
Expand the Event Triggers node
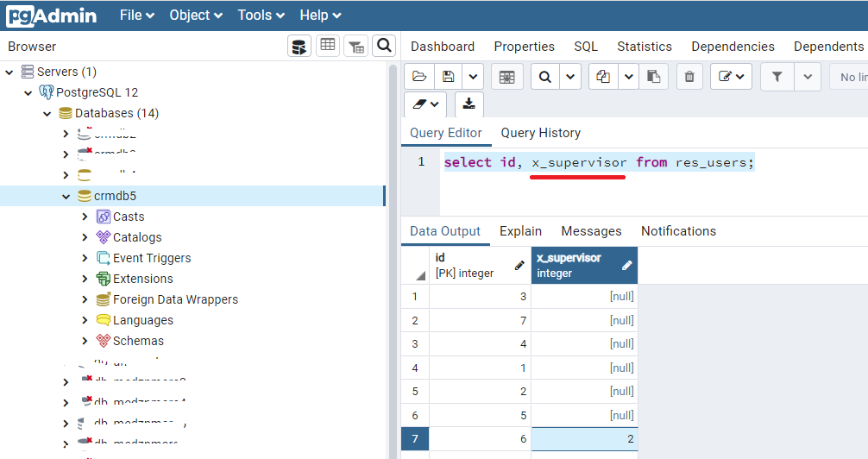(x=85, y=258)
